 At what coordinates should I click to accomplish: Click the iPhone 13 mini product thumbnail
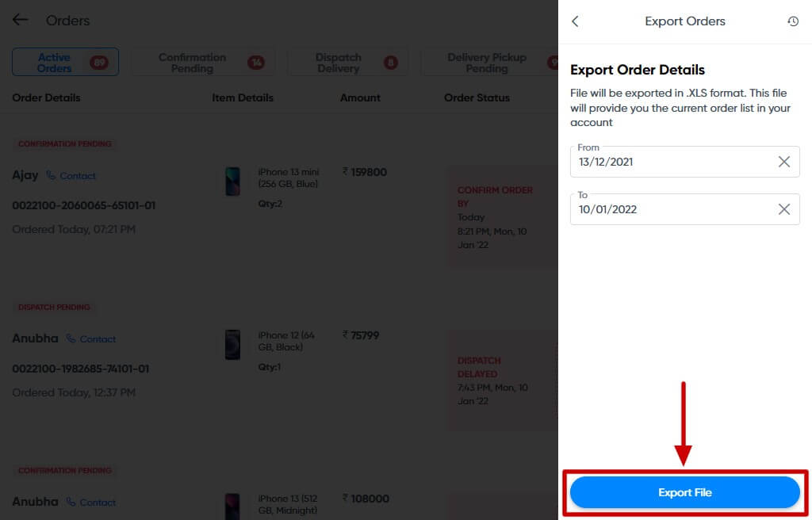(232, 182)
